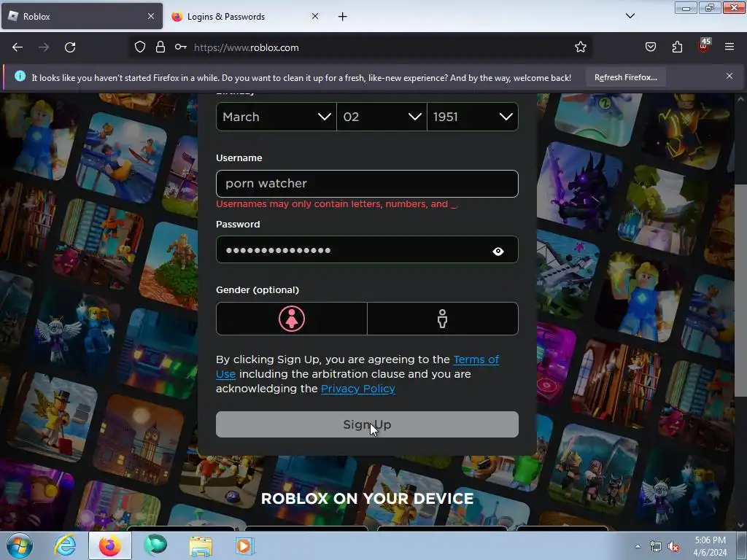Viewport: 747px width, 560px height.
Task: Bookmark this page with the star
Action: (x=580, y=47)
